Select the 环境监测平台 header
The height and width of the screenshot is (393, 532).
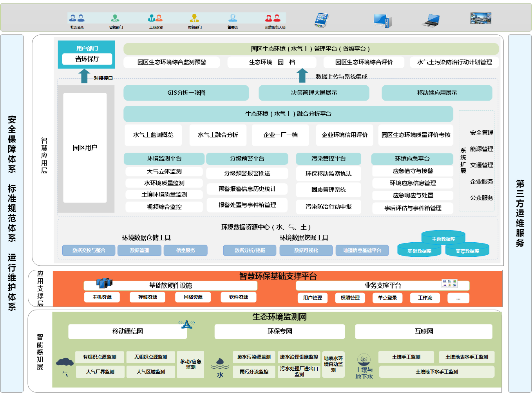pos(164,159)
